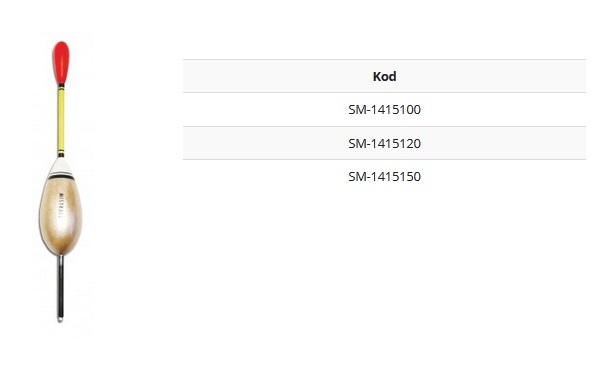The height and width of the screenshot is (382, 597).
Task: Click the black ring below the yellow antenna
Action: pos(61,154)
